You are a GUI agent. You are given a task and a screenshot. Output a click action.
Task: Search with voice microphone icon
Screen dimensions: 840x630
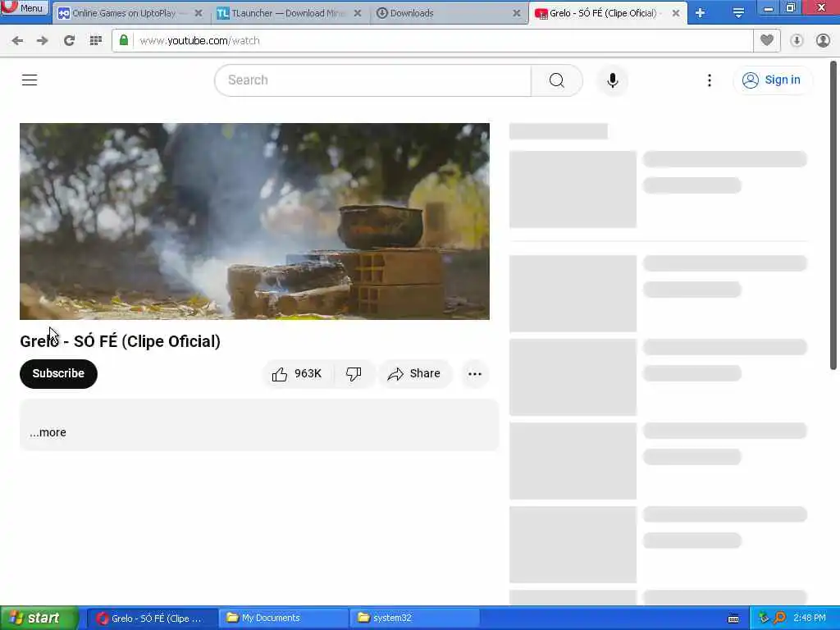612,80
